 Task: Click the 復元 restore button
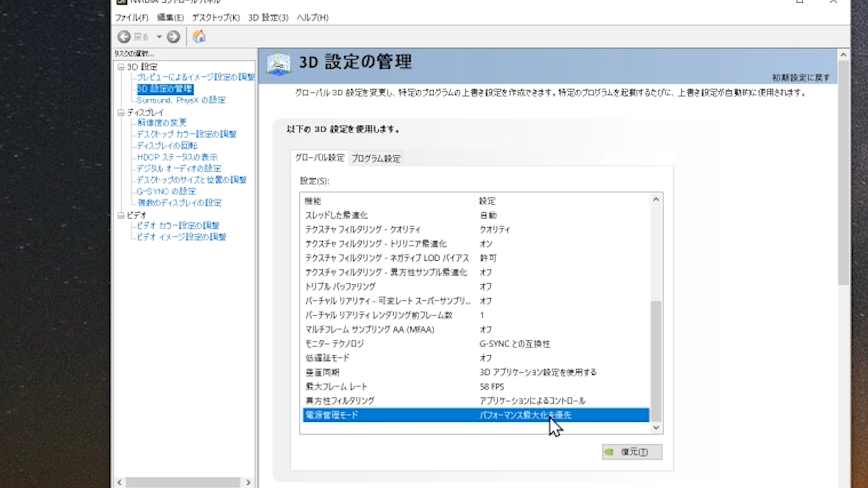tap(632, 452)
